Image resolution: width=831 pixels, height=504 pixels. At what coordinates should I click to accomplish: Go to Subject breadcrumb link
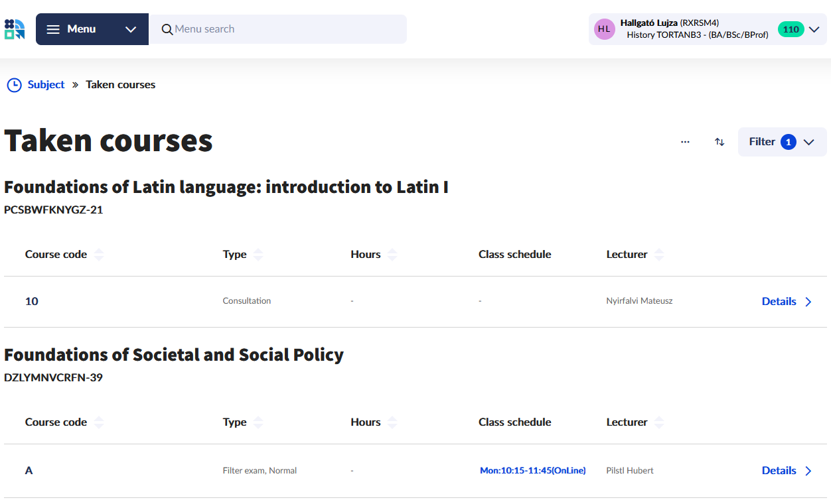pos(46,85)
